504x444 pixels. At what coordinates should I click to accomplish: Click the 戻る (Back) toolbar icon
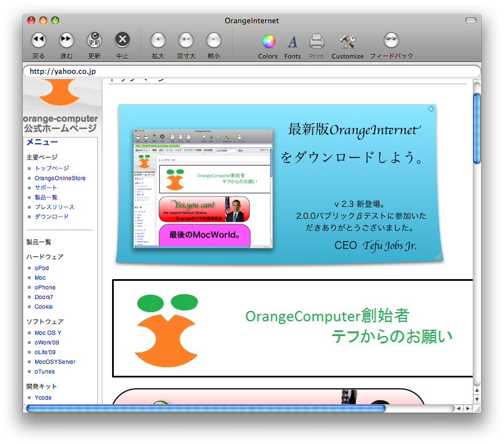pyautogui.click(x=38, y=40)
